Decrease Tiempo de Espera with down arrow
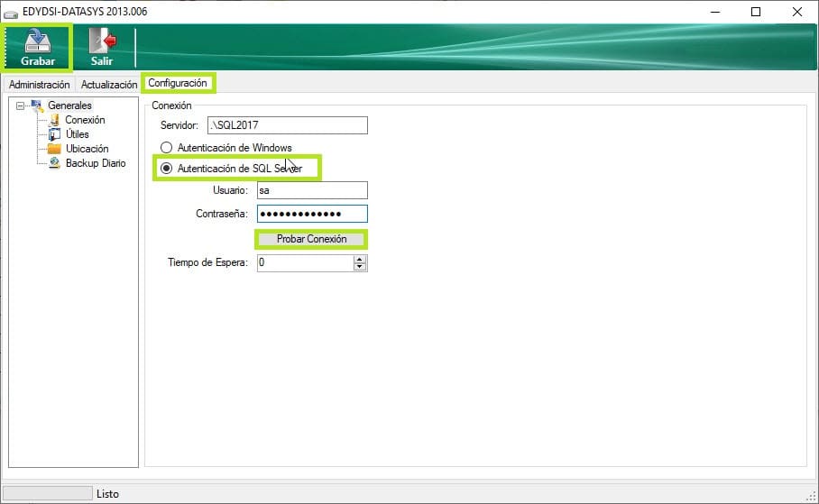The width and height of the screenshot is (819, 504). click(x=360, y=267)
